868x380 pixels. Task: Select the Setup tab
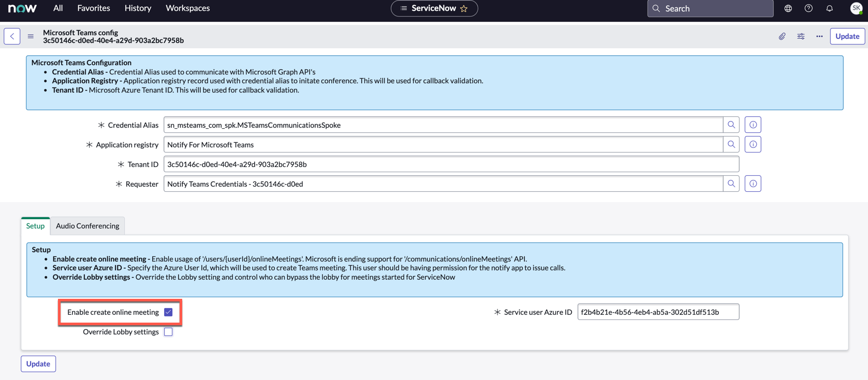coord(35,226)
